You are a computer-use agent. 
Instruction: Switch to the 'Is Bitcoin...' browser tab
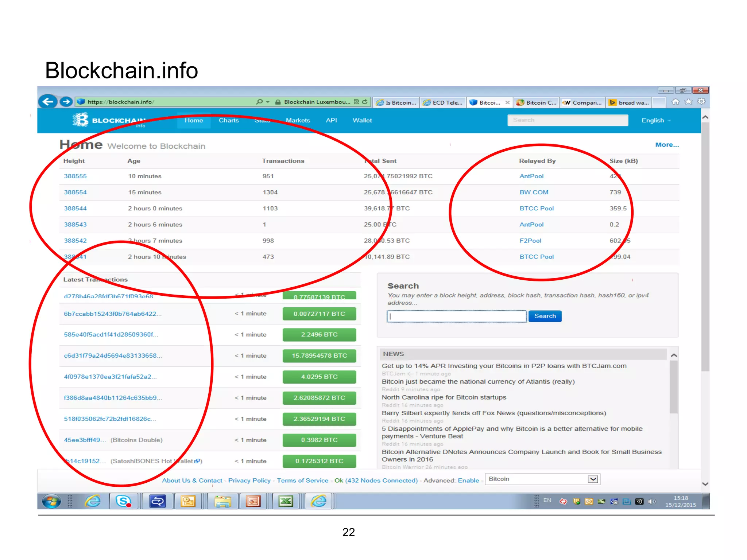[396, 102]
